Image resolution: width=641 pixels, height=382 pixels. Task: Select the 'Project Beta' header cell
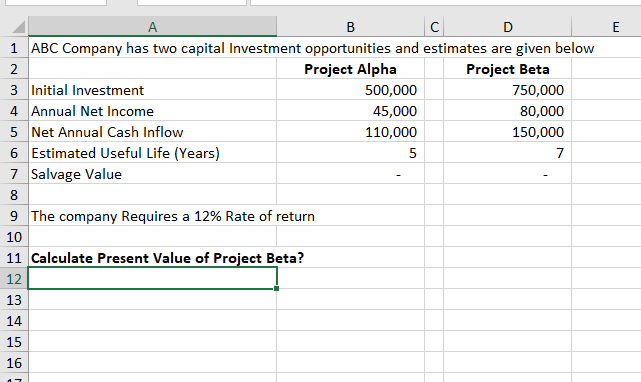(507, 69)
